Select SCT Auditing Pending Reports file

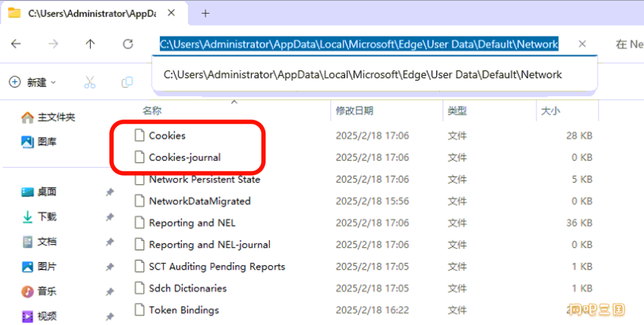217,267
